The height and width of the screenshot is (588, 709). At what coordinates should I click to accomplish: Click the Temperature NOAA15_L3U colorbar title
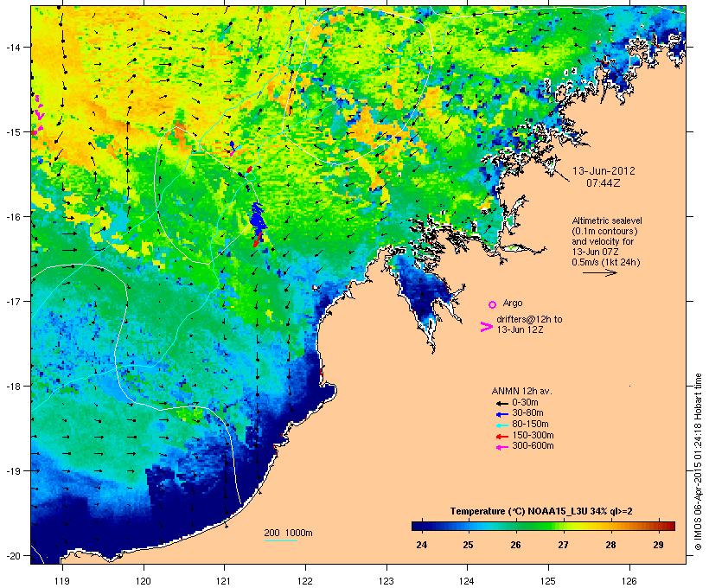(541, 512)
